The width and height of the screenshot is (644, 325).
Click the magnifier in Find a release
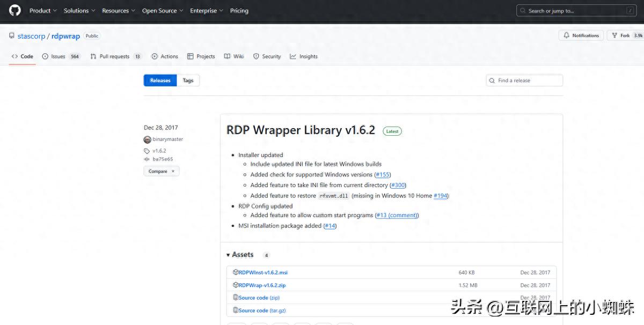[x=492, y=80]
